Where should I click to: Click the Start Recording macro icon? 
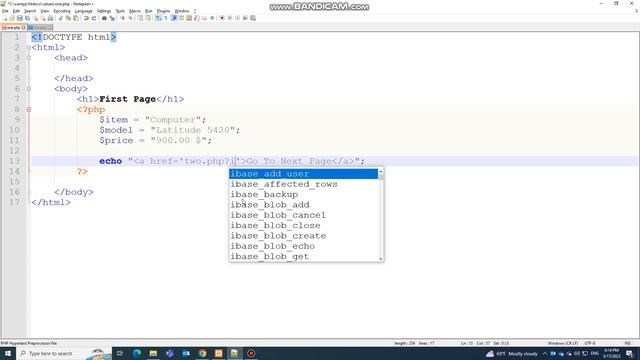pos(222,18)
